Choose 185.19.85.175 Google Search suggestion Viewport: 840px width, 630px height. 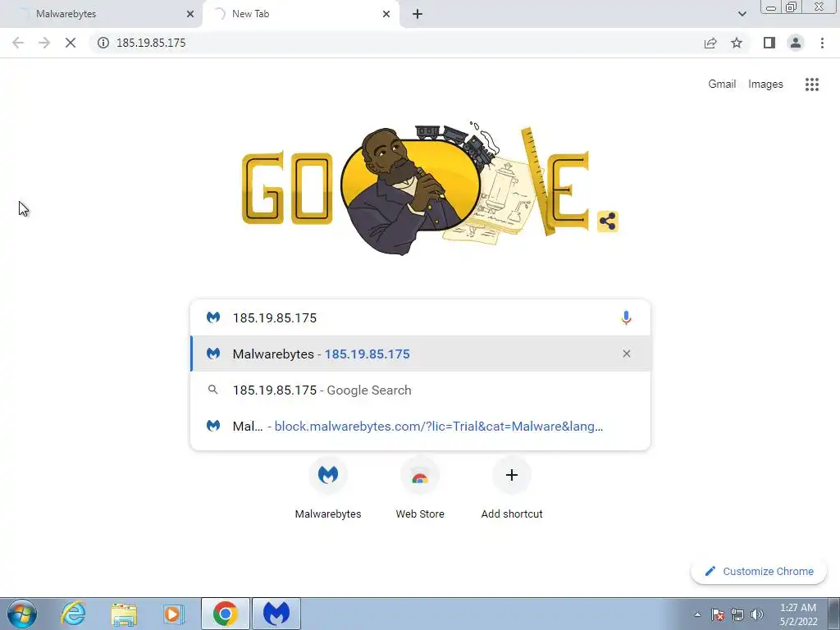pos(421,390)
